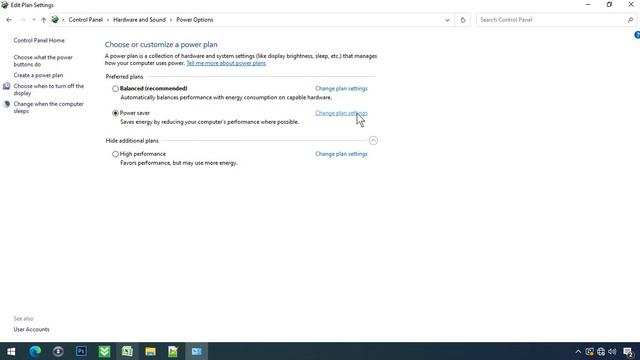Viewport: 640px width, 360px height.
Task: Open the volume speaker icon
Action: (612, 351)
